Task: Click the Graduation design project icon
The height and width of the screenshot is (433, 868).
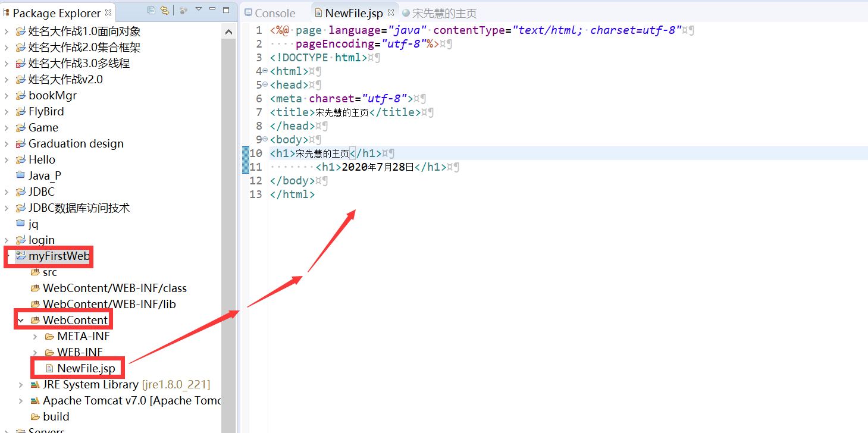Action: [x=21, y=144]
